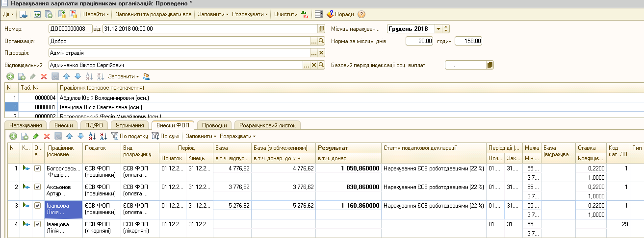Sort employees list descending
The height and width of the screenshot is (238, 644).
(100, 76)
